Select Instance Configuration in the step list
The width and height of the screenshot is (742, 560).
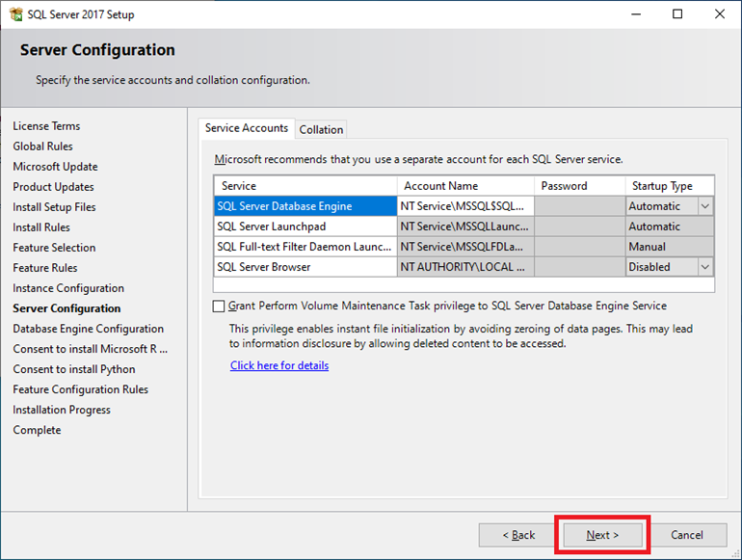68,288
